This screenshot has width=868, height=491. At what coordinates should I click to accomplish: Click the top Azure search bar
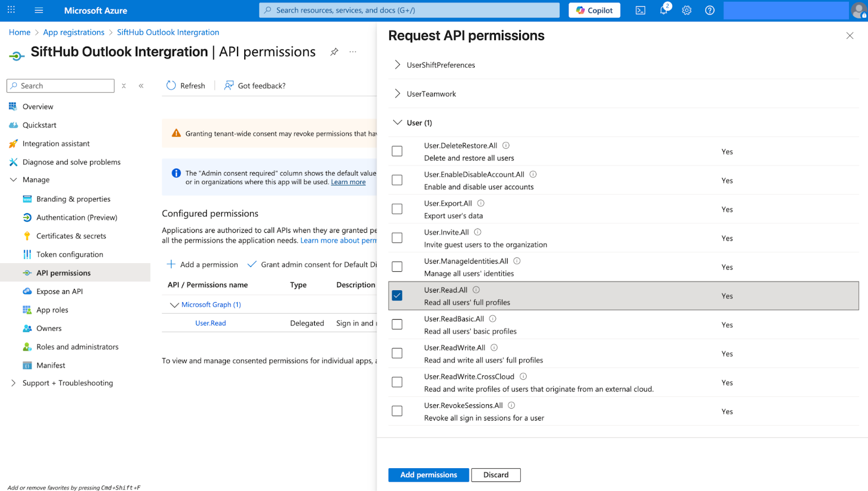click(410, 10)
